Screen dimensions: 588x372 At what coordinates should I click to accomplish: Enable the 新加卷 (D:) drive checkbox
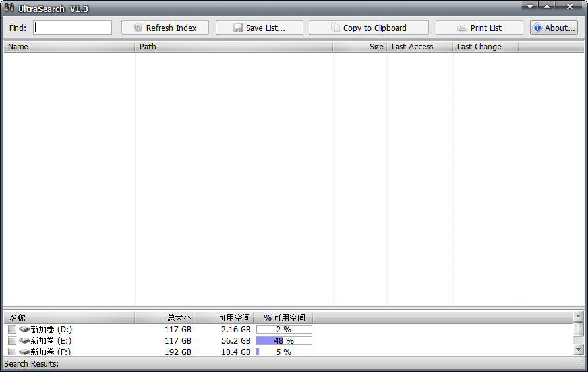pos(13,330)
